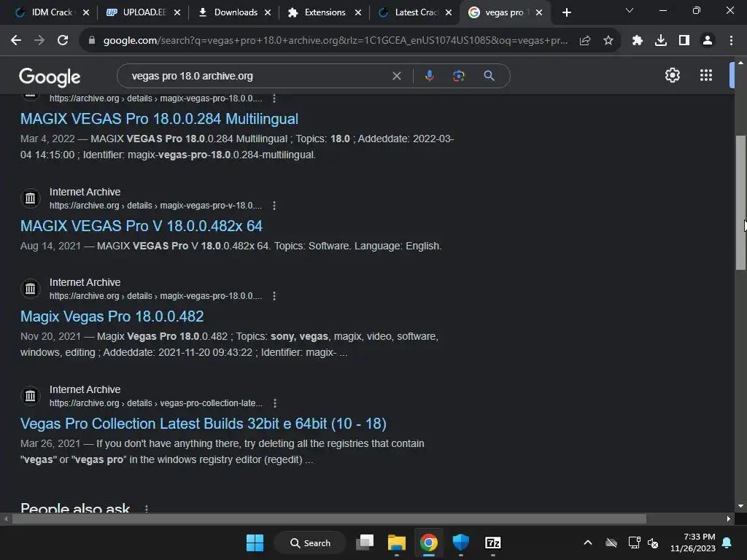Open options for Magix Vegas Pro 18.0.0.482 result
The width and height of the screenshot is (747, 560).
point(274,296)
